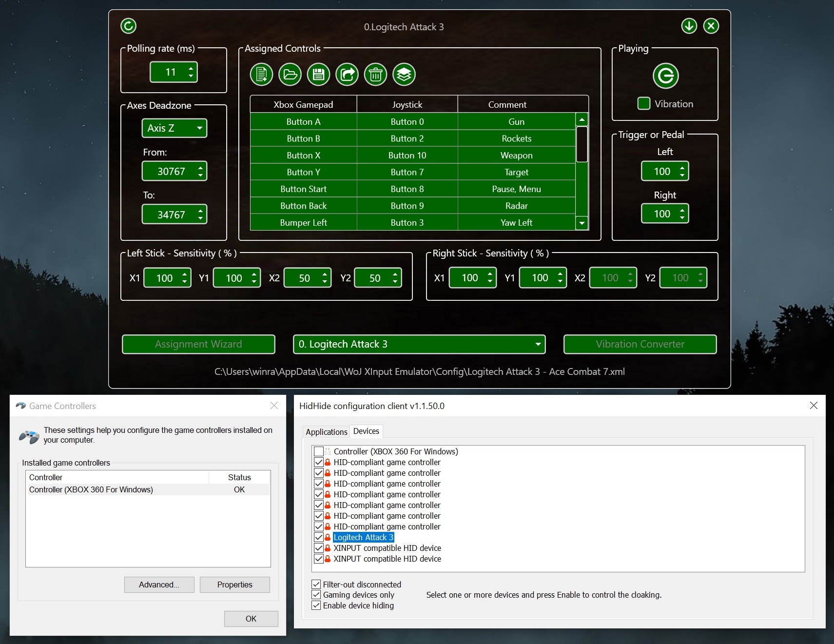Uncheck the first HID-compliant game controller
Viewport: 834px width, 644px height.
click(x=319, y=462)
